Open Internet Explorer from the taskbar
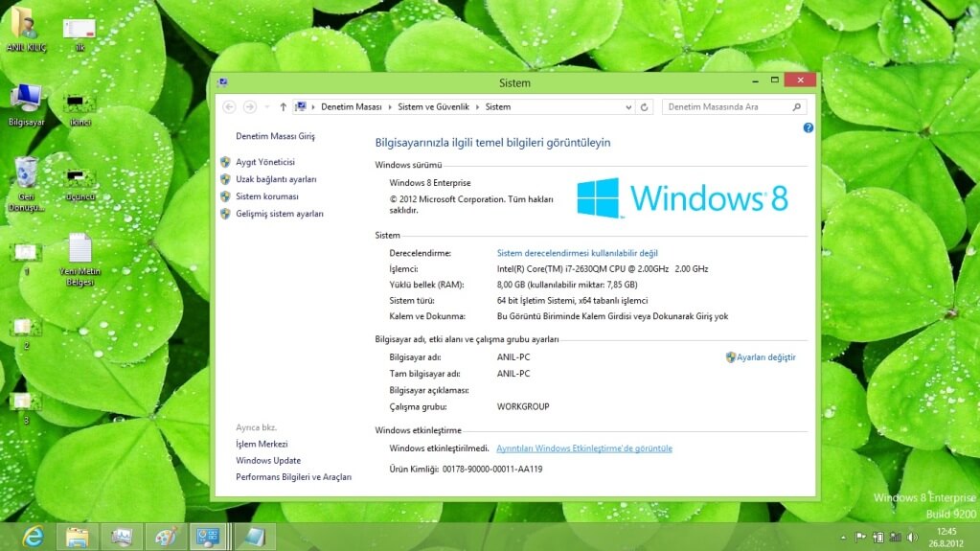980x551 pixels. point(33,537)
